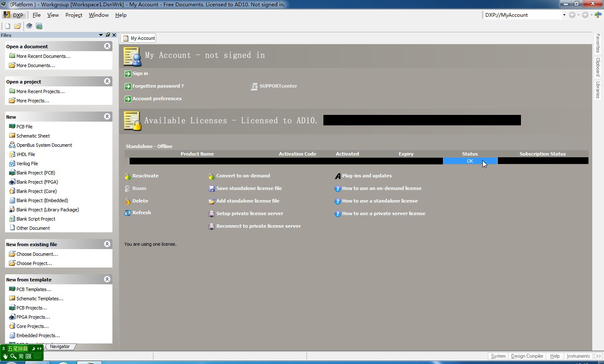
Task: Select the OK status license cell
Action: (x=470, y=161)
